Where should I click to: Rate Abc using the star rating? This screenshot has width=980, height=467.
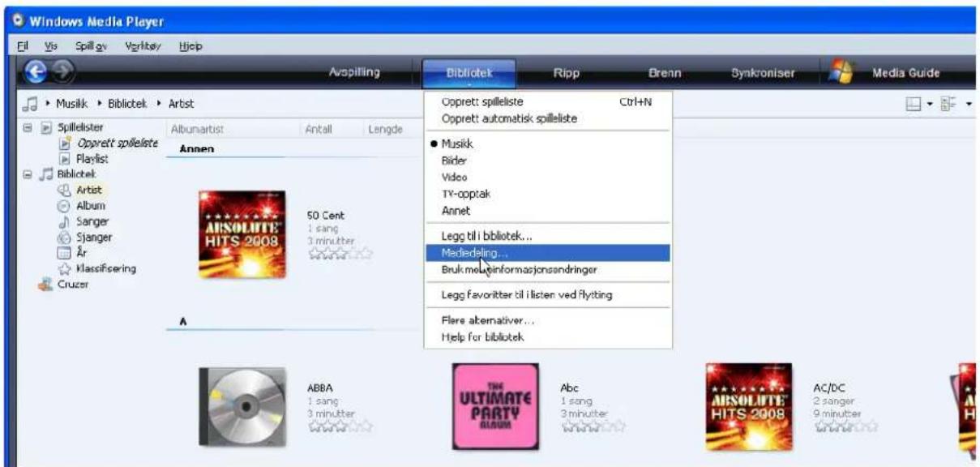[593, 425]
